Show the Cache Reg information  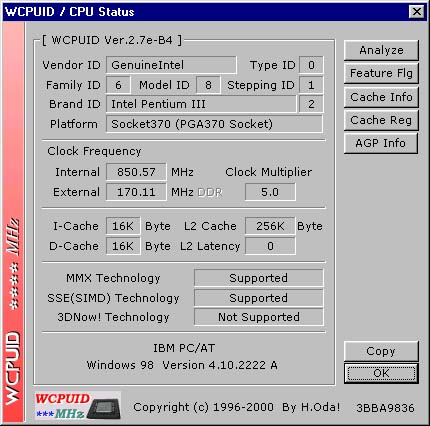pyautogui.click(x=381, y=120)
